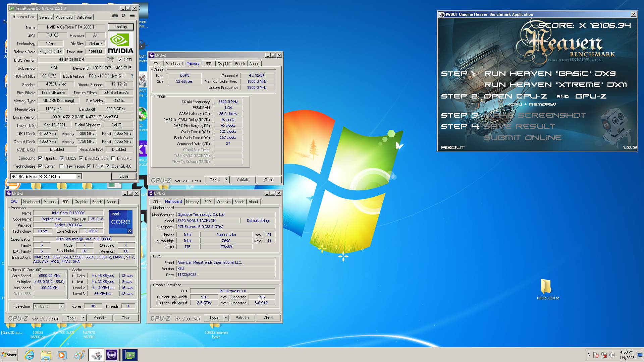Viewport: 644px width, 362px height.
Task: Click the Bus Interface question mark icon
Action: coord(132,76)
